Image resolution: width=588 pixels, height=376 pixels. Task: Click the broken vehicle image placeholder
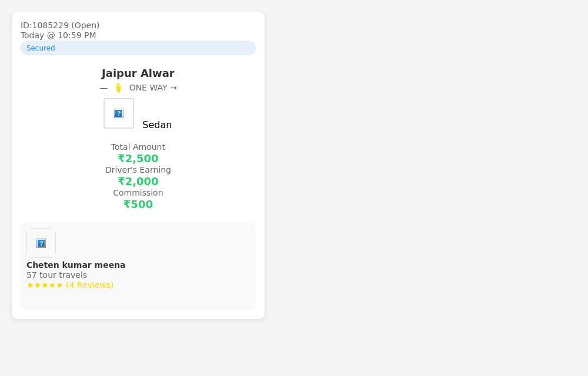119,113
